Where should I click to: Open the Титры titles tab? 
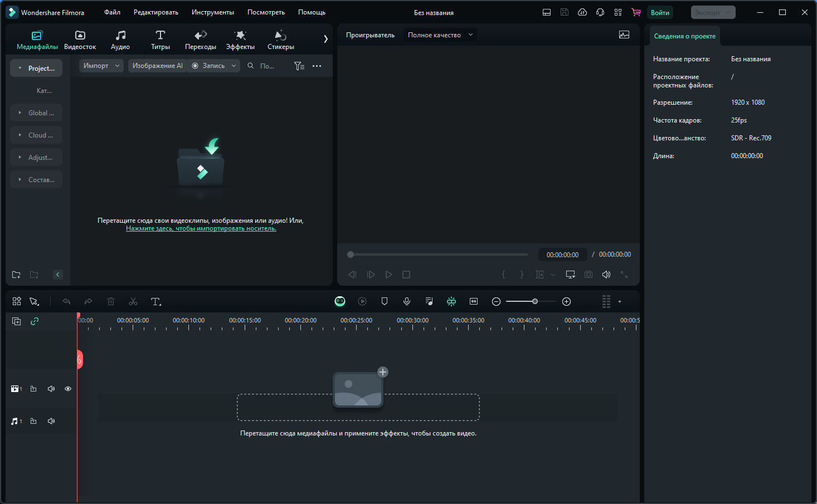point(161,41)
